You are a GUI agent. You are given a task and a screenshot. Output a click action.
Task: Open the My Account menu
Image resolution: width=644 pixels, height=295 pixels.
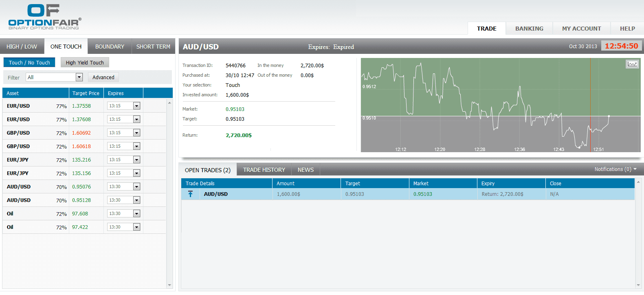(x=581, y=29)
